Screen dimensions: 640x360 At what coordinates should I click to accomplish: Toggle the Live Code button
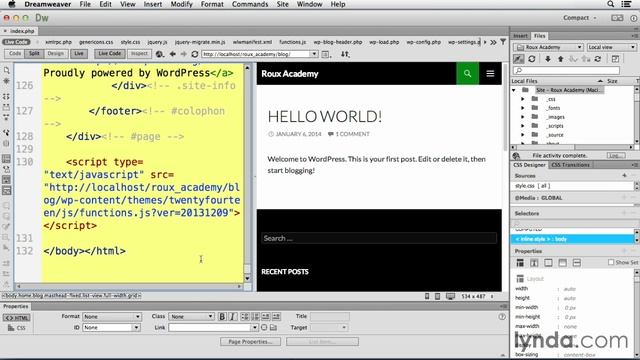click(110, 53)
